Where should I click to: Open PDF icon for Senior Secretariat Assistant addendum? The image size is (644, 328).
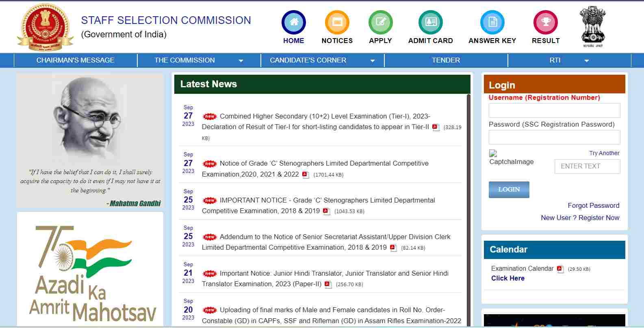pos(393,248)
